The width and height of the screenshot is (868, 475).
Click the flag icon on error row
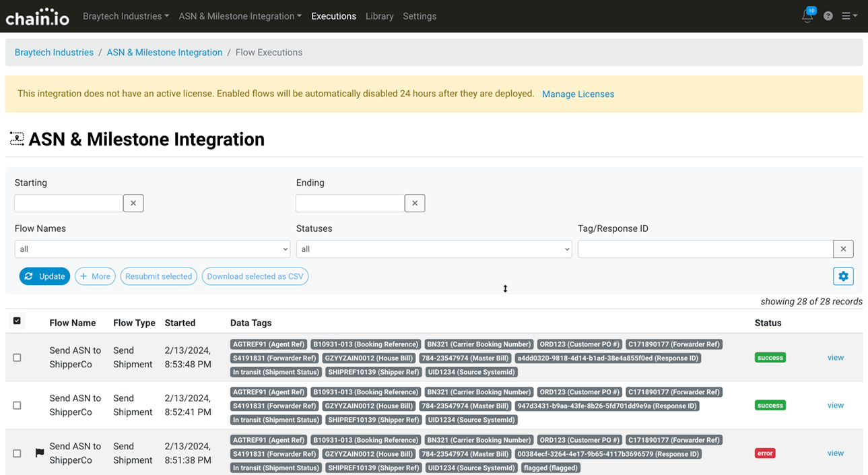click(x=40, y=453)
